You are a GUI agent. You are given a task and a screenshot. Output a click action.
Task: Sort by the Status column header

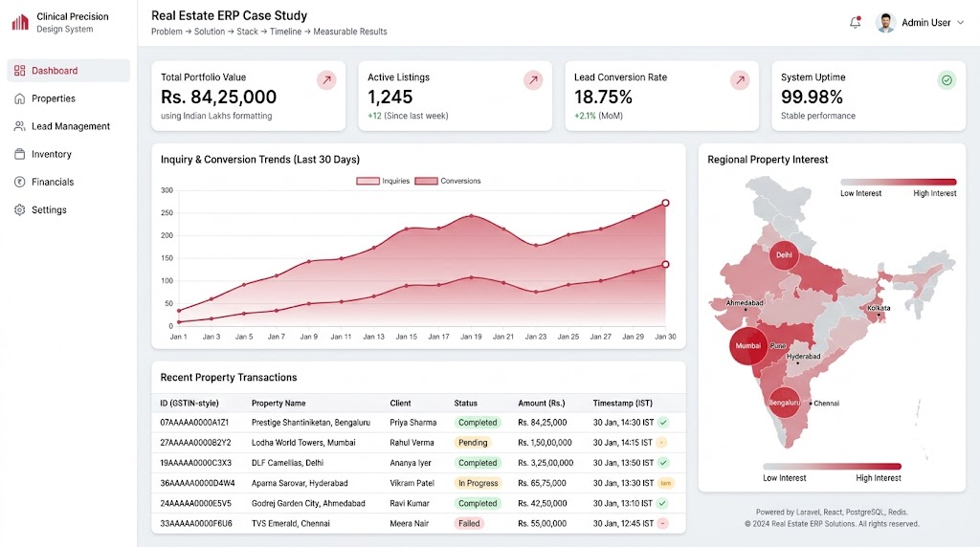point(466,404)
